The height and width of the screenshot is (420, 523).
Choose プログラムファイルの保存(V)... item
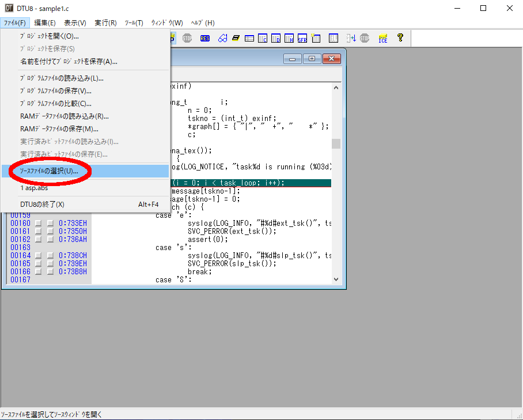[85, 90]
